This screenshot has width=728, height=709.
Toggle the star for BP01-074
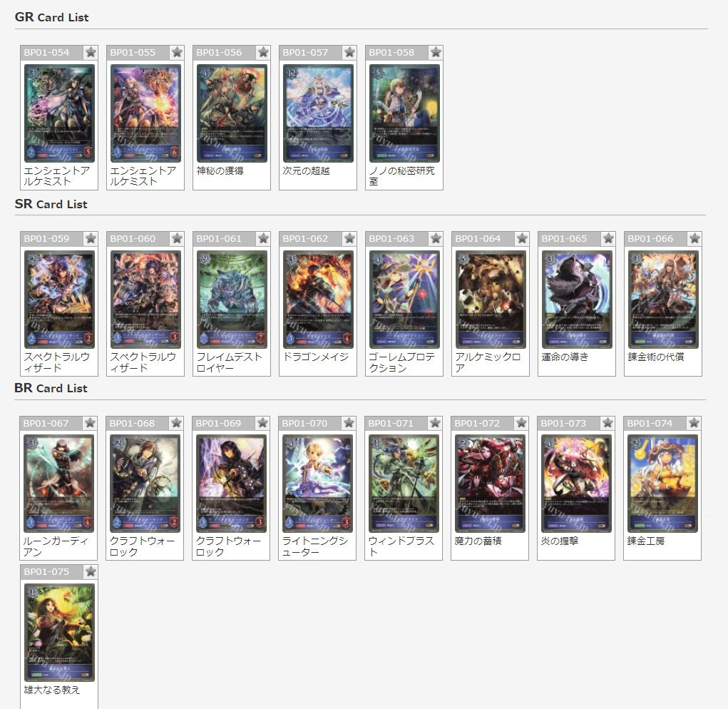(694, 423)
